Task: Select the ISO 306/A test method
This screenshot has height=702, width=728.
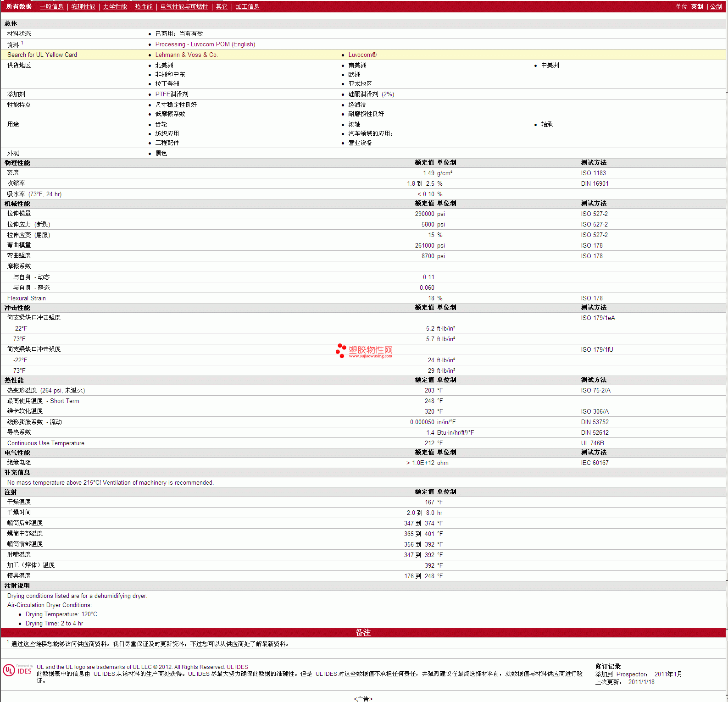Action: coord(595,411)
